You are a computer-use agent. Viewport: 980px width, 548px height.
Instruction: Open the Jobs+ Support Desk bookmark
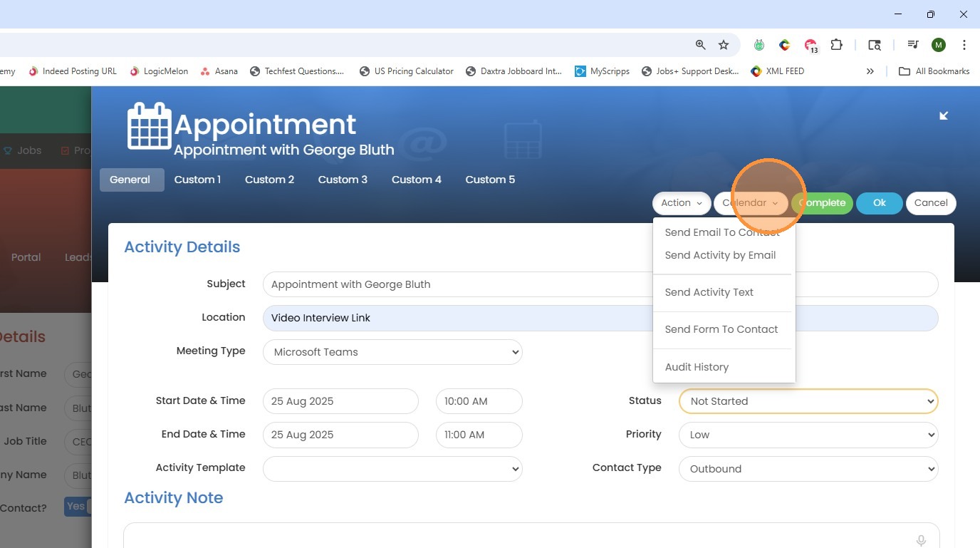pos(690,71)
